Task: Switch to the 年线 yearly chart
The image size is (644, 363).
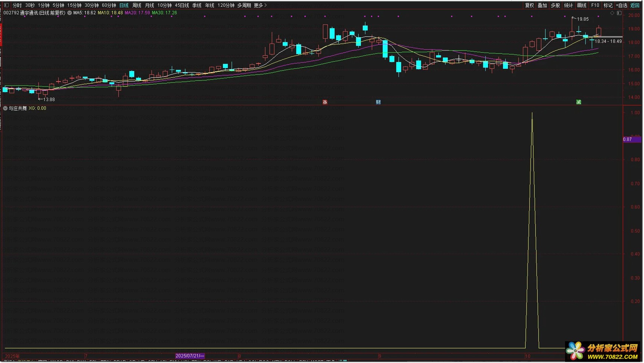Action: click(210, 5)
